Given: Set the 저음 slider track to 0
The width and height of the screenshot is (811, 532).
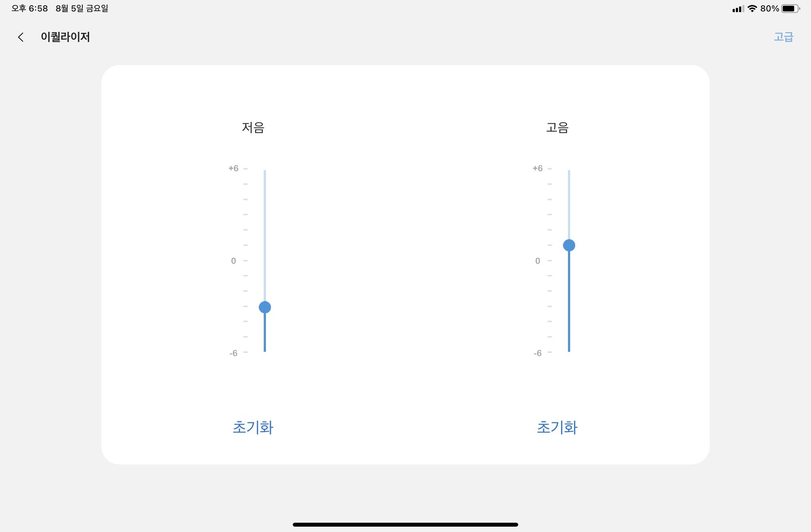Looking at the screenshot, I should [x=265, y=261].
